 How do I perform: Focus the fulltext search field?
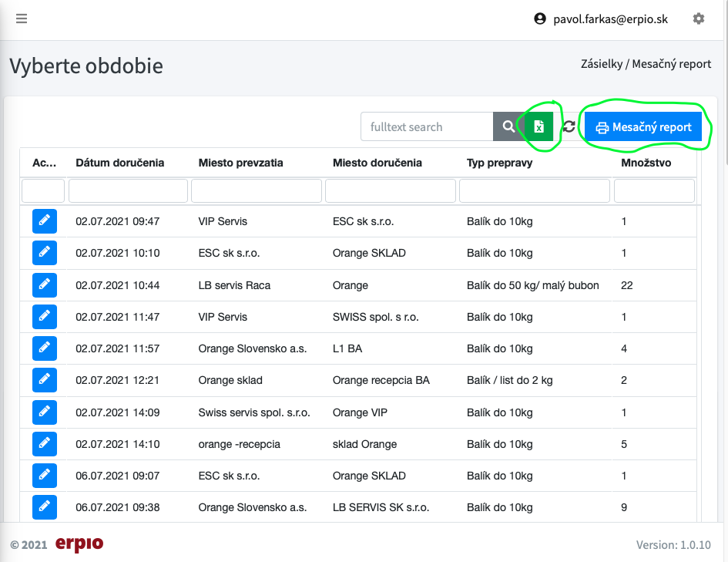[x=427, y=127]
